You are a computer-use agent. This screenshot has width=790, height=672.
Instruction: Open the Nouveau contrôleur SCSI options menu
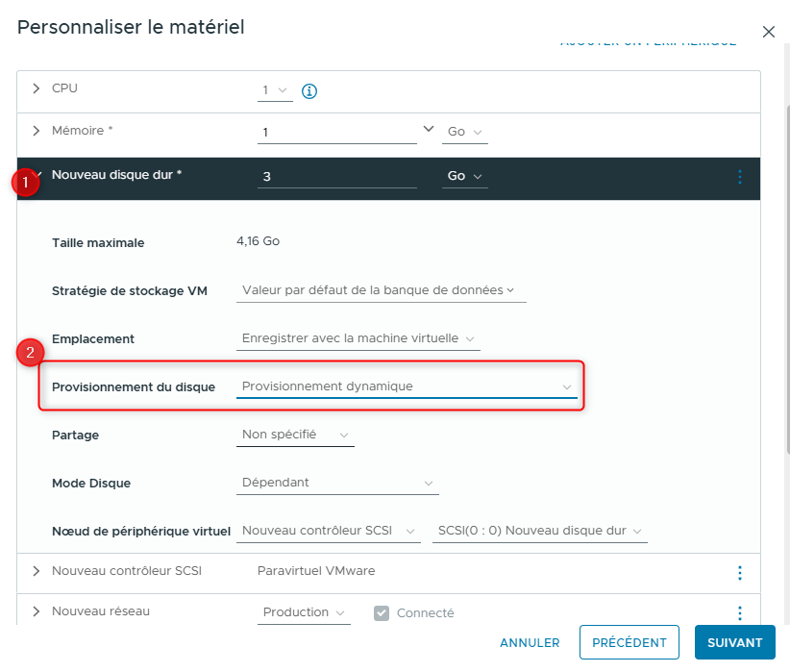coord(740,573)
